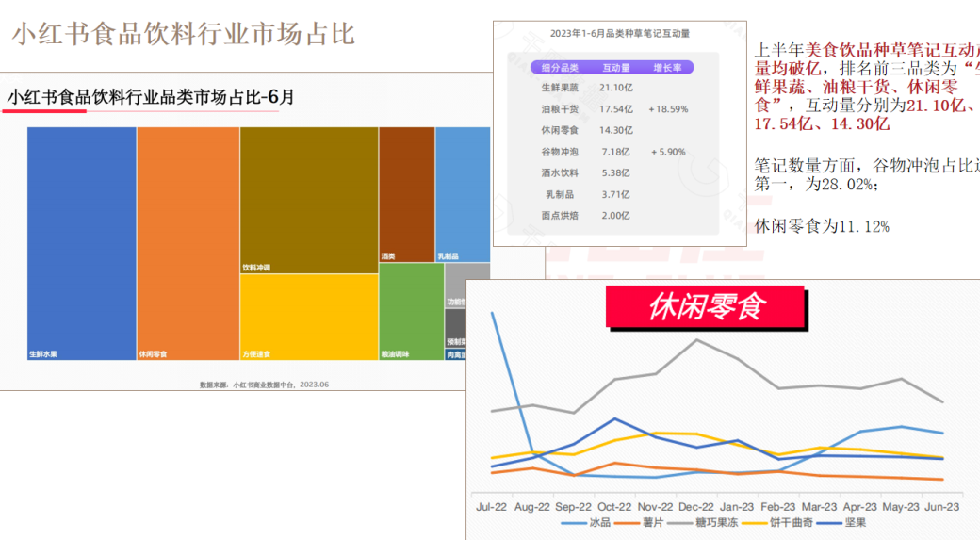The image size is (980, 540).
Task: Click the 互动量 column header
Action: pyautogui.click(x=616, y=68)
